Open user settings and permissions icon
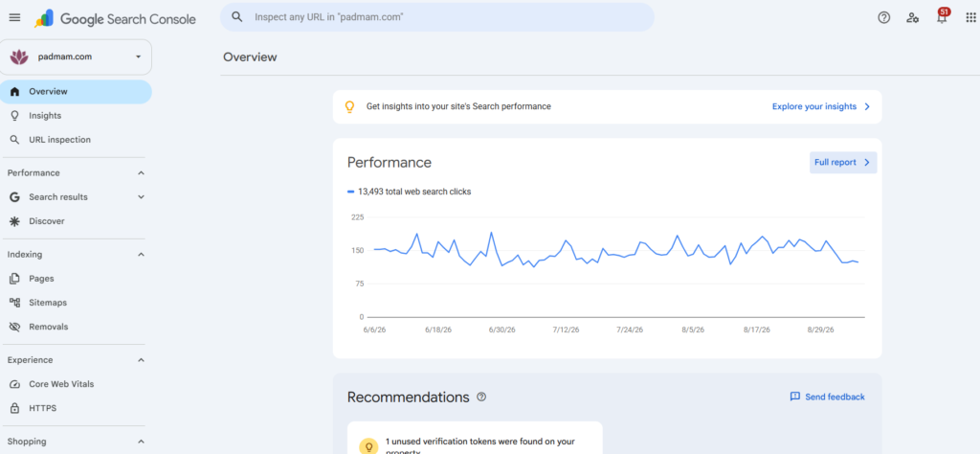This screenshot has width=980, height=454. 912,17
